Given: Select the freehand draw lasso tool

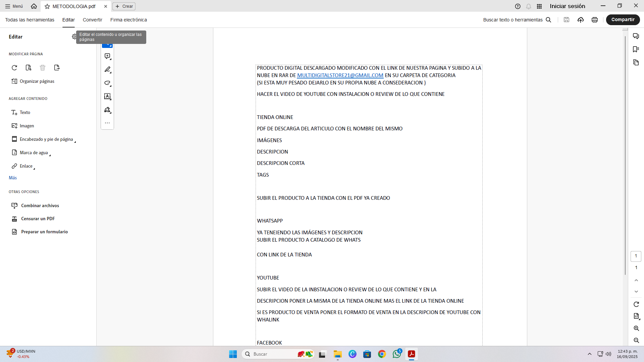Looking at the screenshot, I should (107, 83).
